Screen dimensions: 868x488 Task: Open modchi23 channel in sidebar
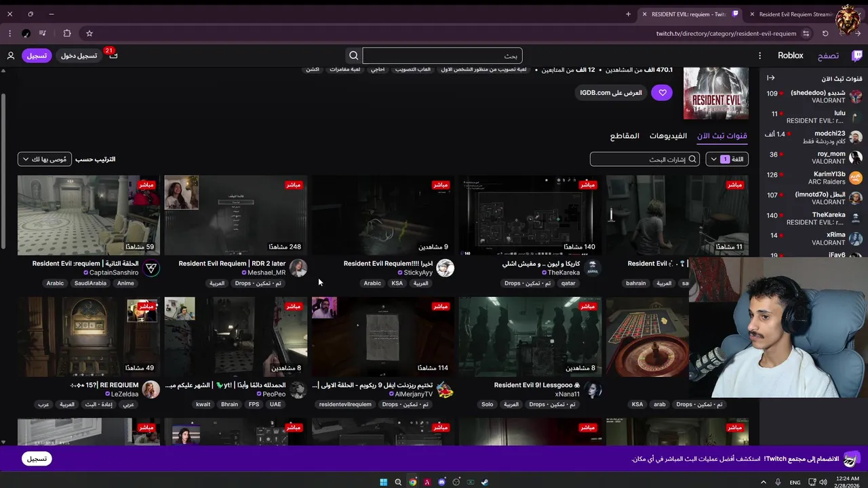pyautogui.click(x=814, y=137)
